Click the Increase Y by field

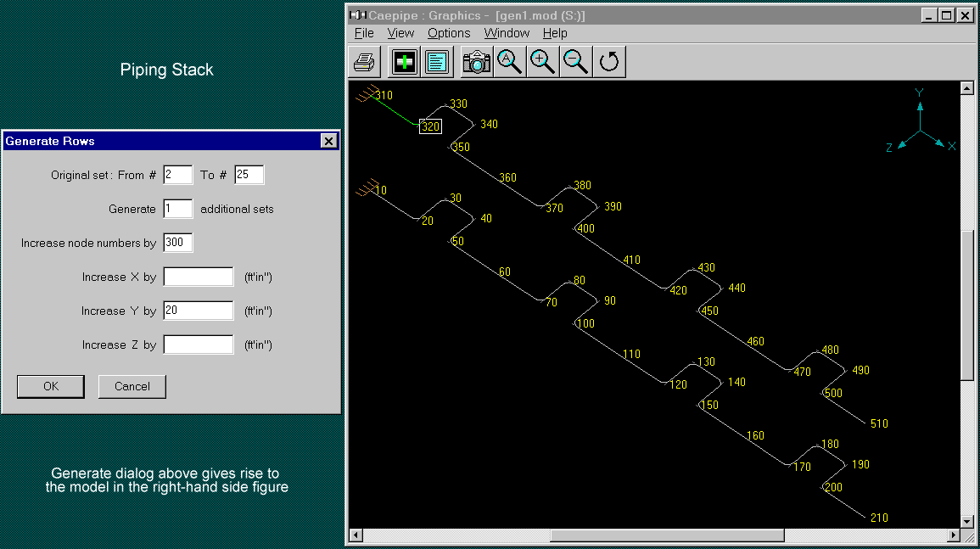coord(199,311)
